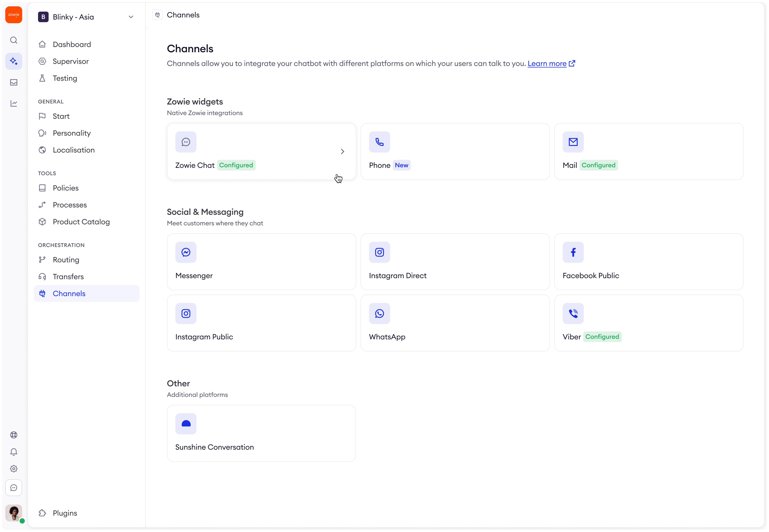Open the WhatsApp card label

tap(387, 337)
